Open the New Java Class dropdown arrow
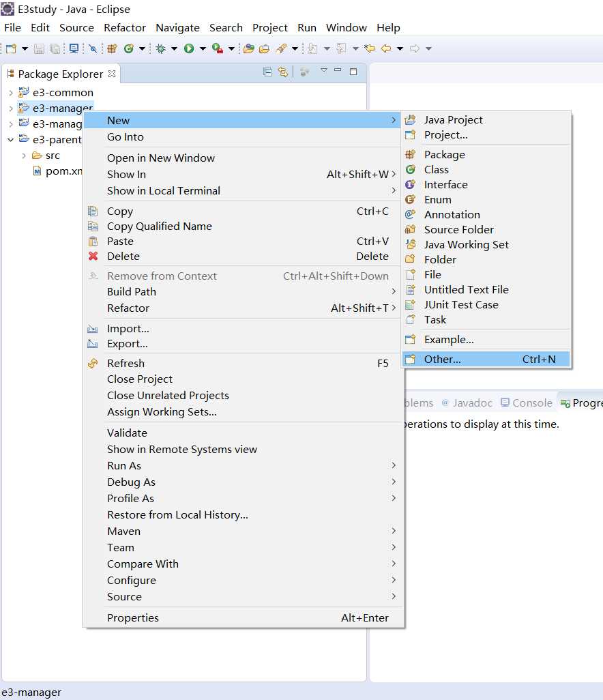 [142, 48]
